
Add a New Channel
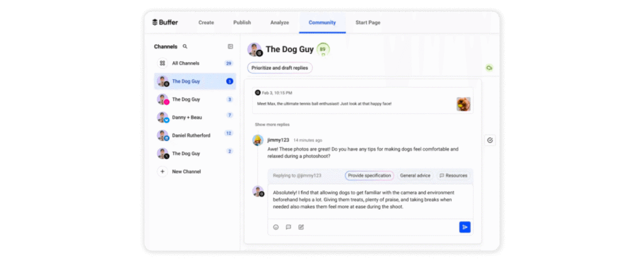[186, 171]
